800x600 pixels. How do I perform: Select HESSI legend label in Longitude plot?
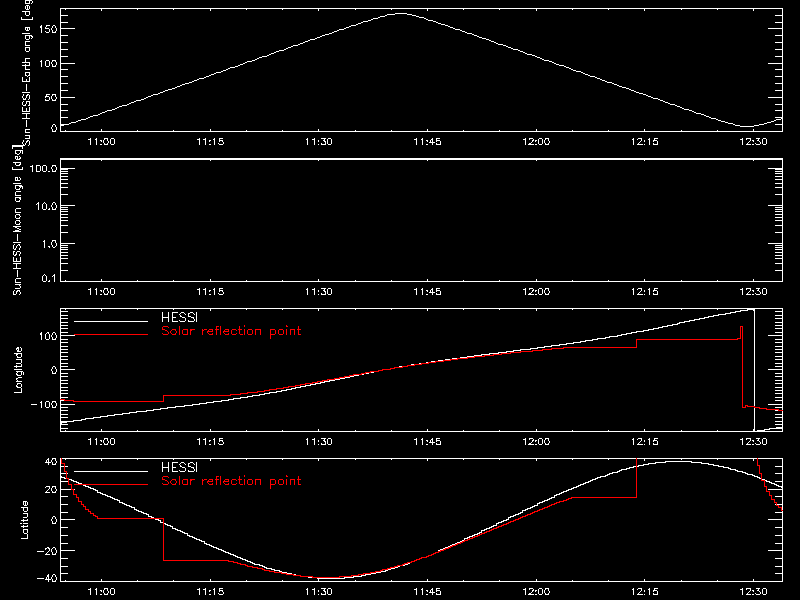[x=179, y=317]
